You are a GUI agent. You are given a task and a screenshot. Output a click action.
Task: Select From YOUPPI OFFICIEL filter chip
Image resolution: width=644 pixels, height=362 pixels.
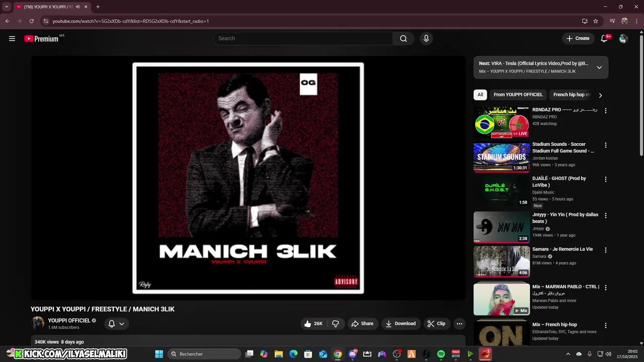tap(518, 95)
